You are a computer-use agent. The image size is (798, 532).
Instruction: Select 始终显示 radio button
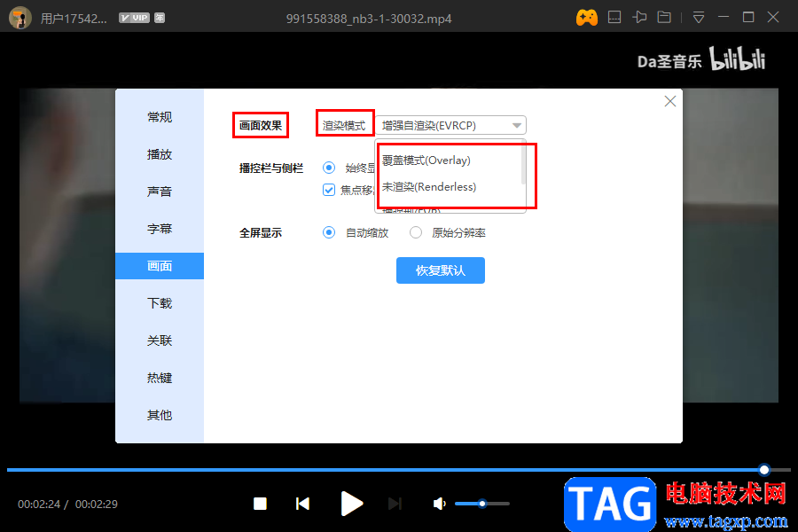tap(329, 168)
